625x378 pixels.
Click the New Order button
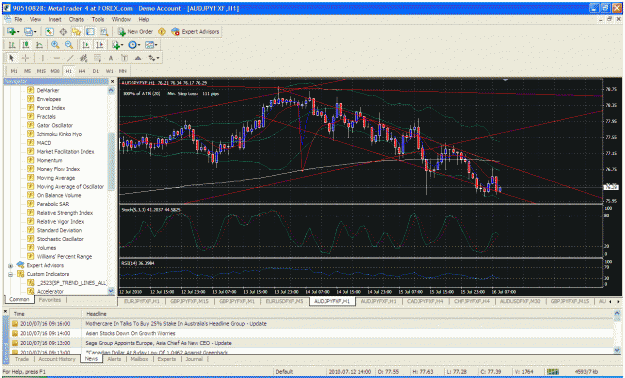135,32
